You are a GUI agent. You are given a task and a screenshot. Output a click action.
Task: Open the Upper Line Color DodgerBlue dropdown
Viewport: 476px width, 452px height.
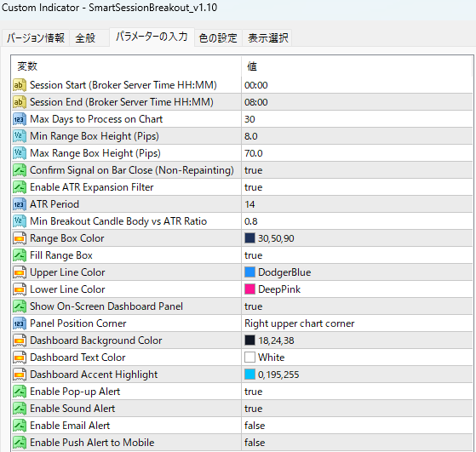(358, 272)
